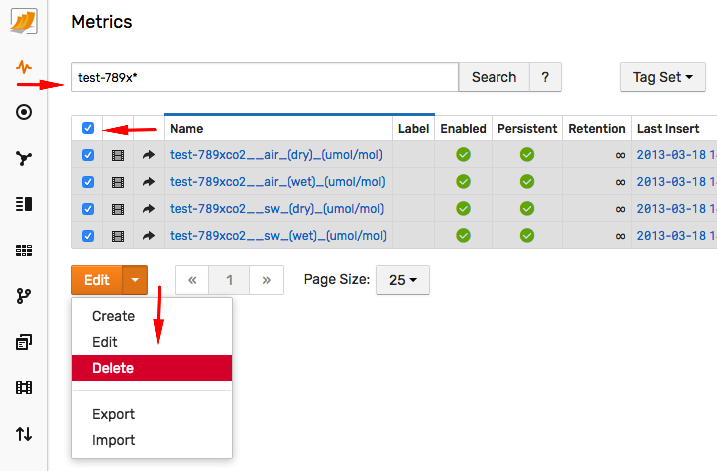Screen dimensions: 717x471
Task: Click the metrics search input field
Action: (265, 77)
